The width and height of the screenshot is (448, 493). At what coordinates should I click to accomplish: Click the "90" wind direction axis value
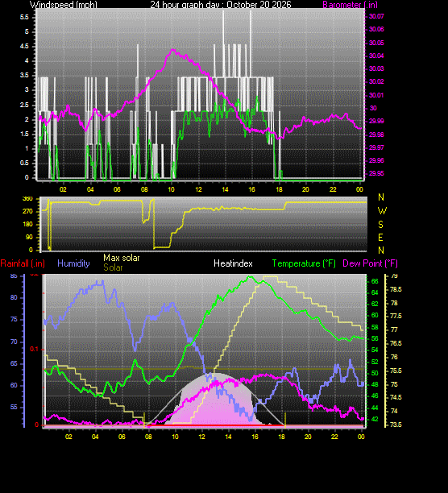(x=29, y=237)
